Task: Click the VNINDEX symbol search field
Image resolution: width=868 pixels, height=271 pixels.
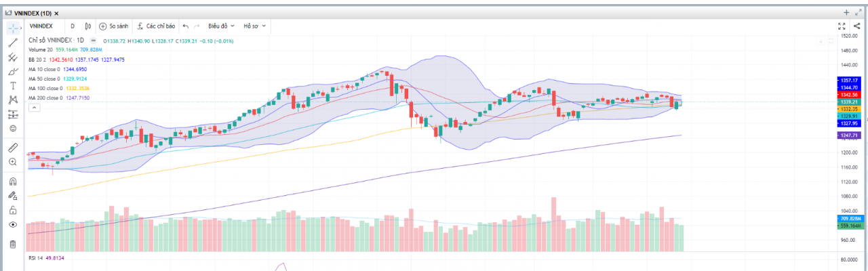Action: (x=41, y=26)
